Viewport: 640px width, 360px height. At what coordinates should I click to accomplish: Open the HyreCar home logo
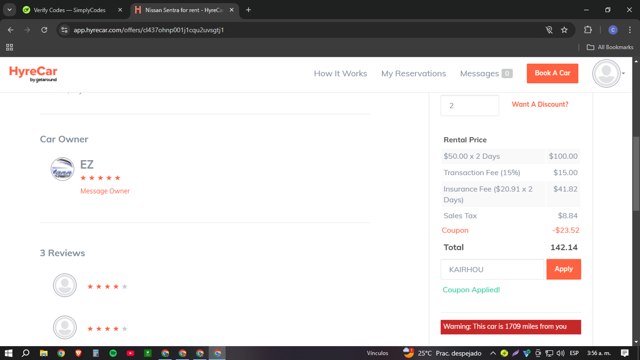point(33,73)
